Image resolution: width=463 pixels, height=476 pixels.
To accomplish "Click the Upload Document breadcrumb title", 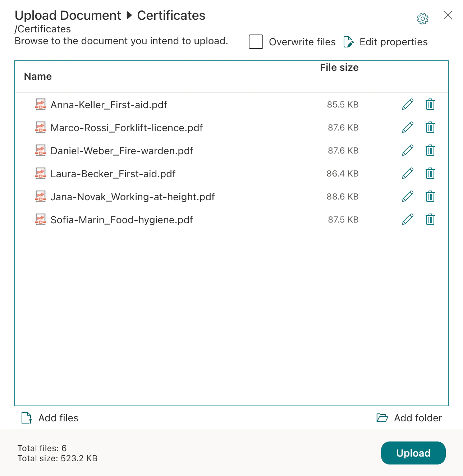I will [68, 15].
